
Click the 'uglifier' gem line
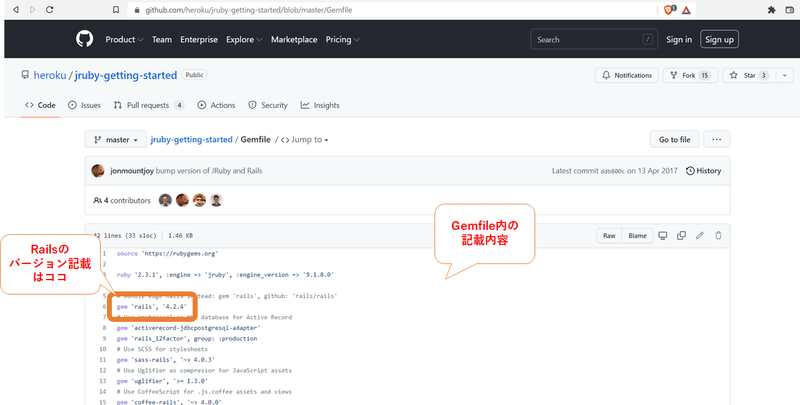(x=162, y=381)
